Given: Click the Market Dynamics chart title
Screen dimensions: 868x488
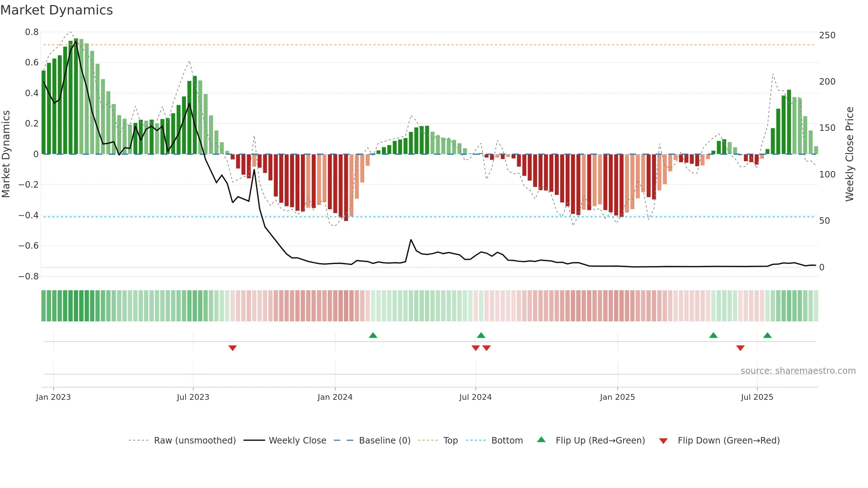Looking at the screenshot, I should 56,10.
